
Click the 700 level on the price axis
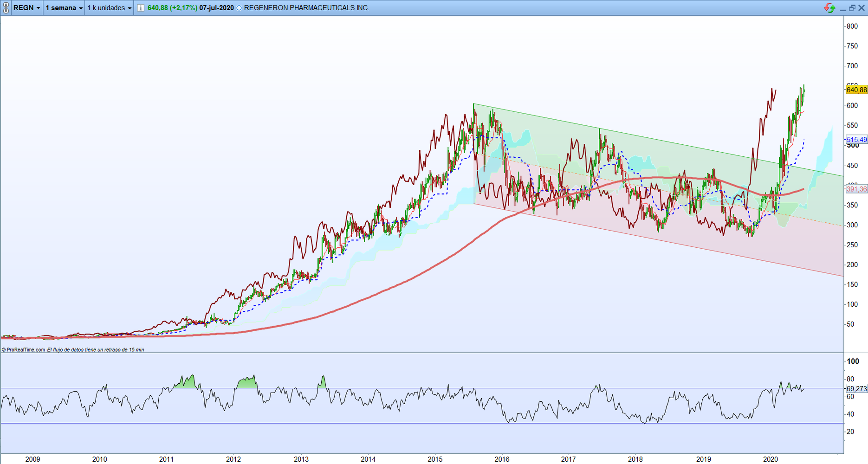(852, 66)
